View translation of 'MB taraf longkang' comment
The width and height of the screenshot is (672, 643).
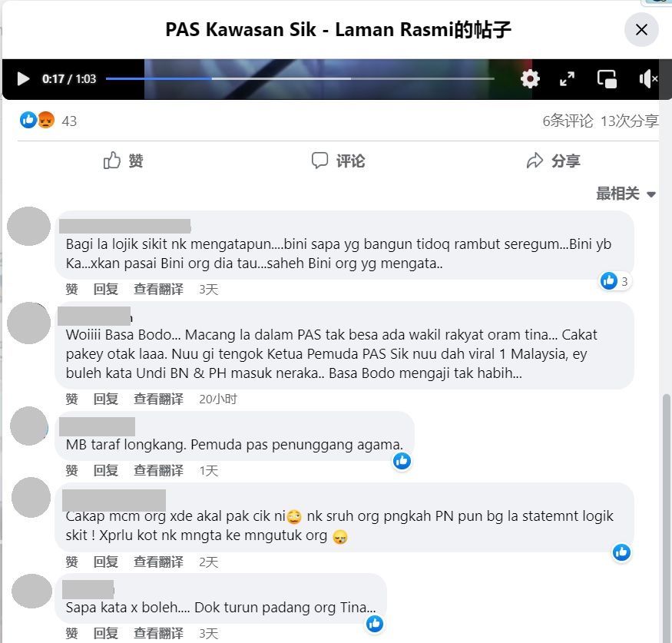click(x=158, y=471)
